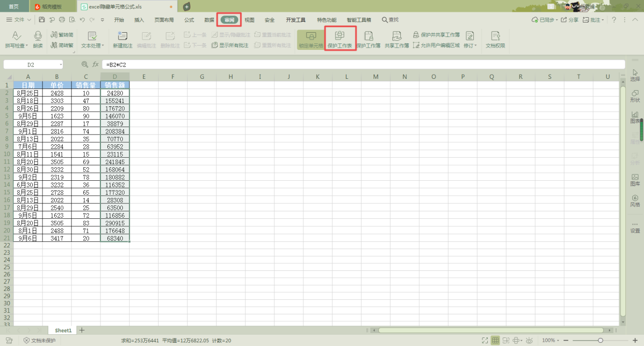Toggle 显示所有批注 (Show All Comments)
644x346 pixels.
click(230, 46)
